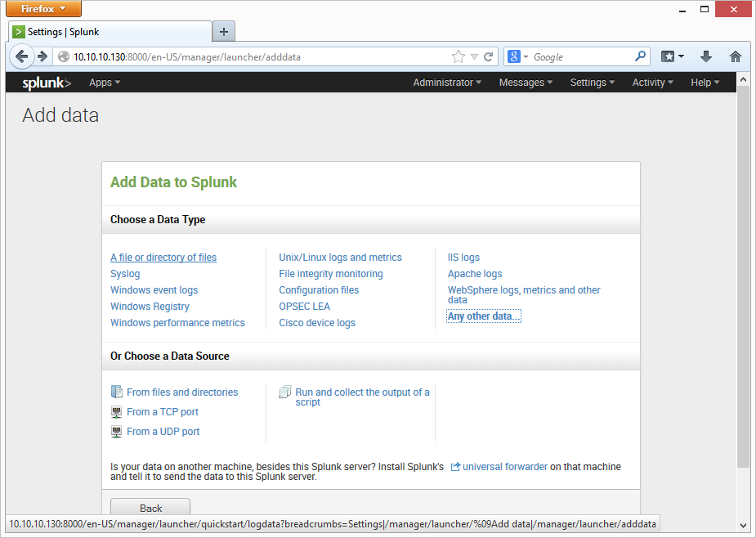
Task: Select the Settings | Splunk tab
Action: click(x=110, y=32)
